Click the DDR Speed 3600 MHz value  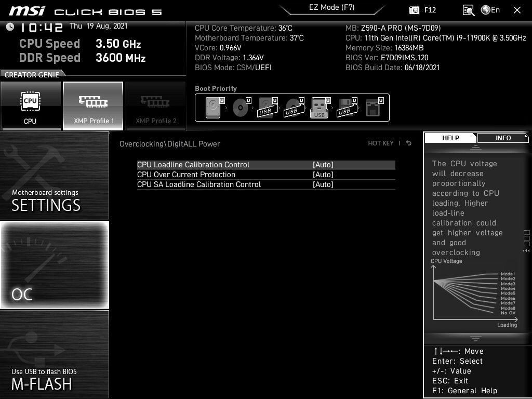tap(121, 57)
